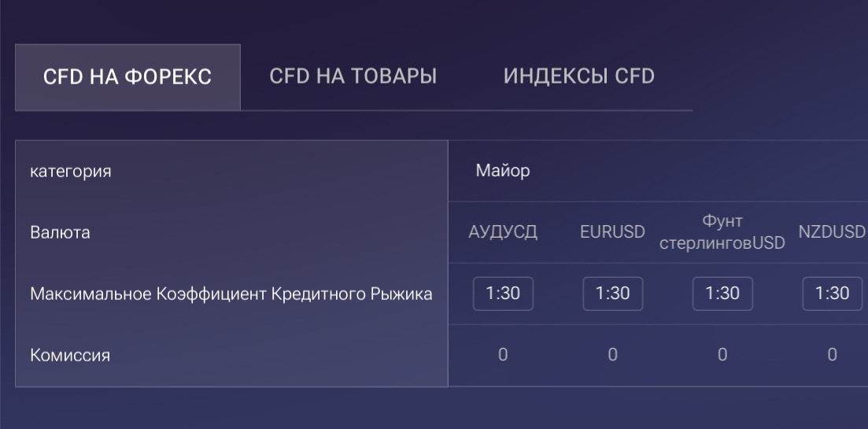This screenshot has height=429, width=868.
Task: Select the NZDUSD currency header
Action: (833, 232)
